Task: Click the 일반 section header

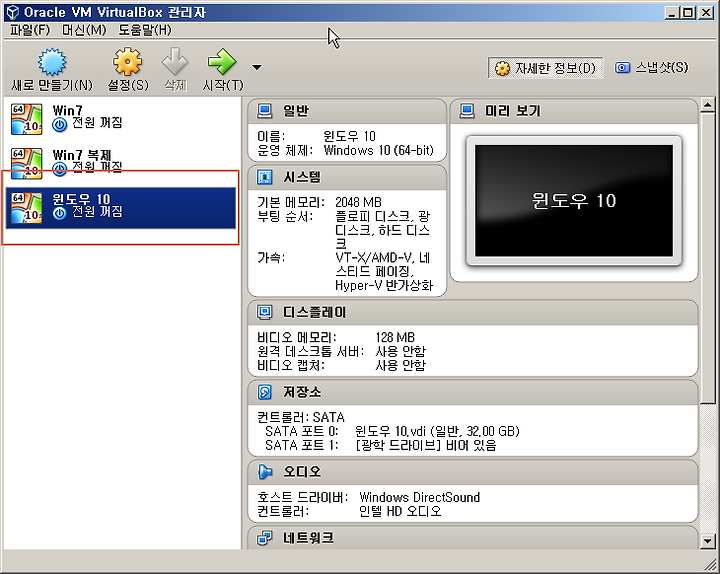Action: (347, 111)
